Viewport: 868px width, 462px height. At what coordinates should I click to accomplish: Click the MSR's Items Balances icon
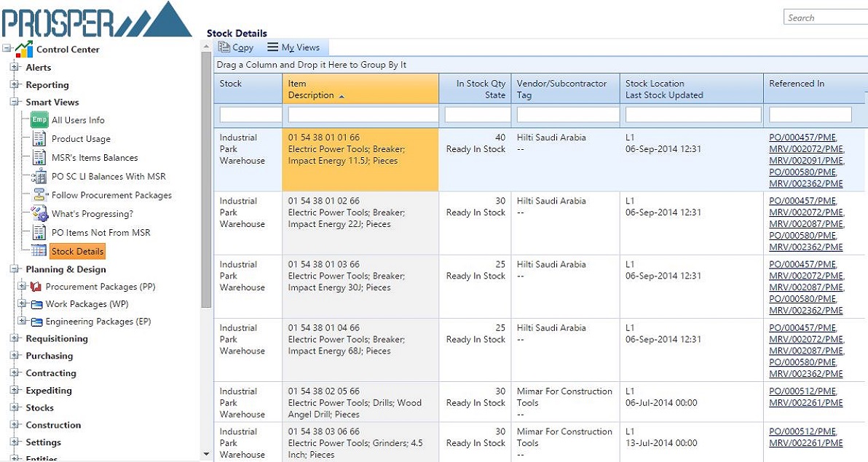[39, 157]
